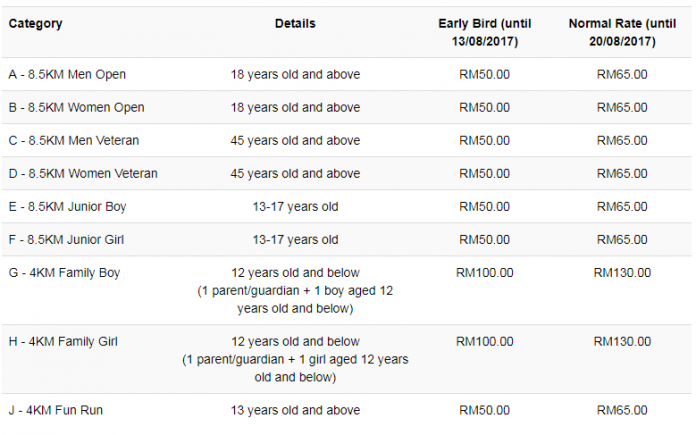This screenshot has width=696, height=435.
Task: Select the Early Bird column header
Action: [x=485, y=32]
